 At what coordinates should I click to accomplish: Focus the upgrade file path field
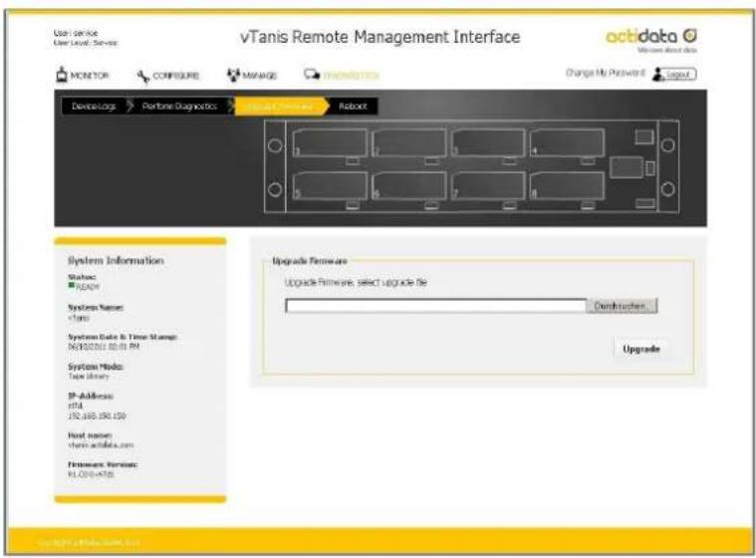point(435,306)
